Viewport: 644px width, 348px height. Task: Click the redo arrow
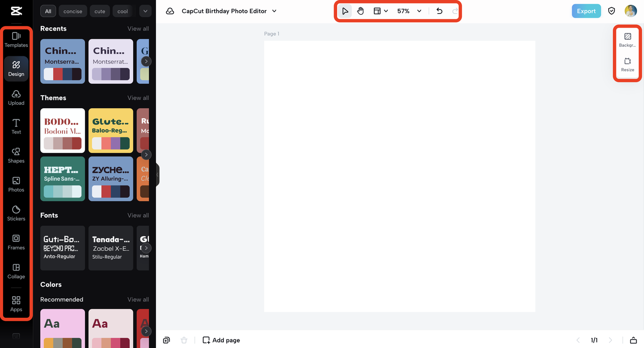[x=455, y=11]
